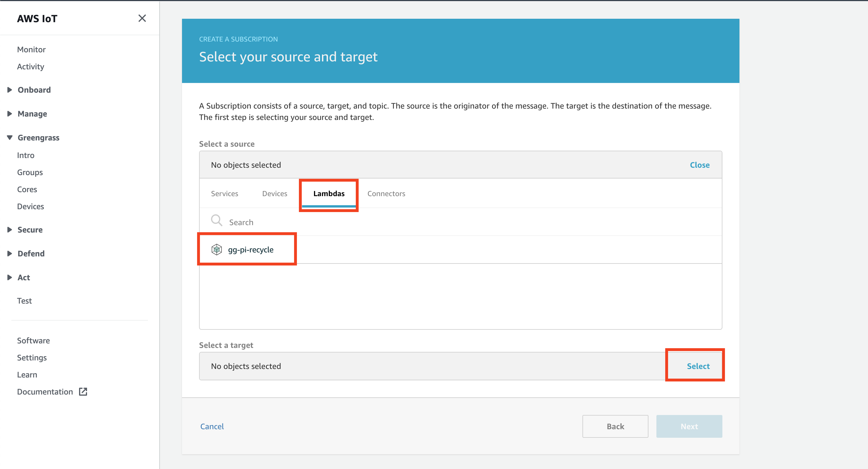The height and width of the screenshot is (469, 868).
Task: Expand the Defend section
Action: (10, 254)
